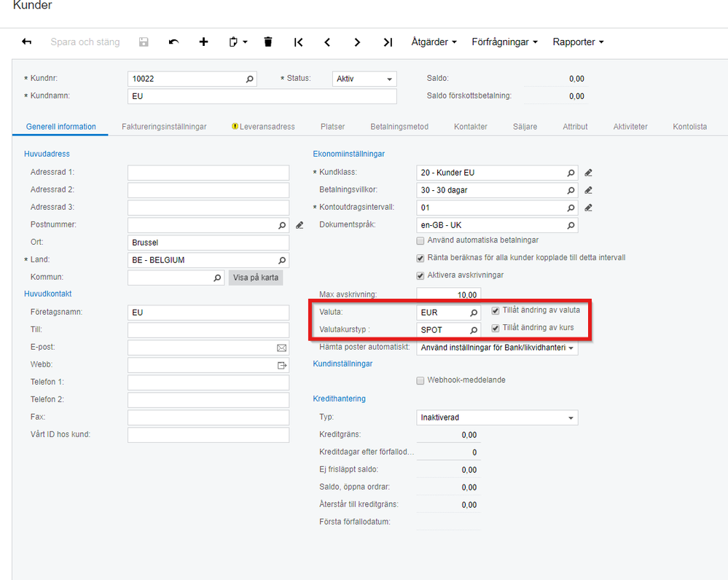Viewport: 728px width, 580px height.
Task: Expand Kredithantering Typ dropdown
Action: click(497, 418)
